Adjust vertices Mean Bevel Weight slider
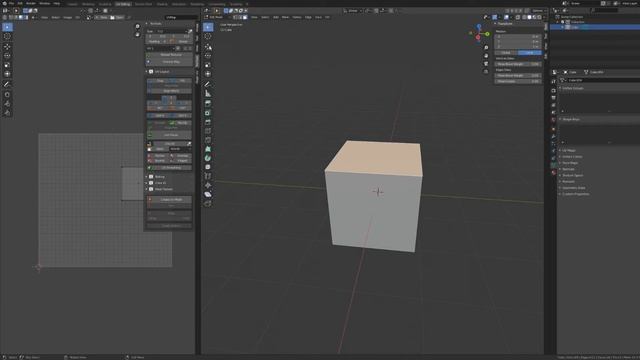The image size is (640, 360). (x=518, y=64)
